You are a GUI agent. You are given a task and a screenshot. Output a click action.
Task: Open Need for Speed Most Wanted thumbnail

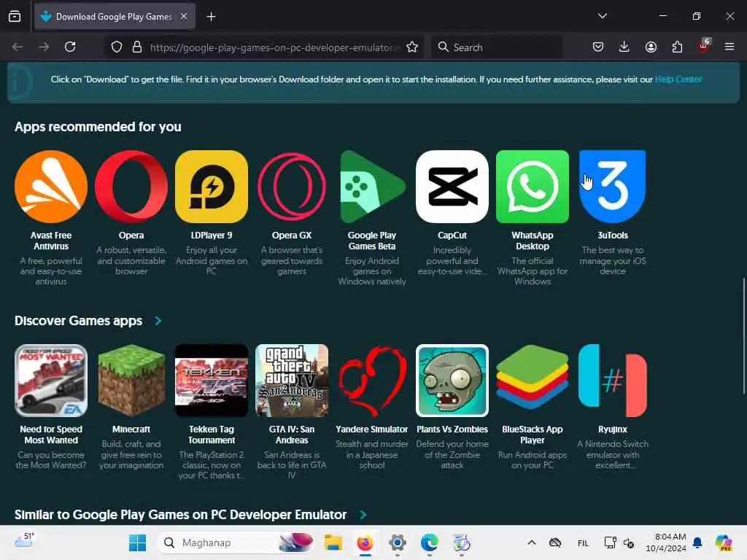pos(51,381)
